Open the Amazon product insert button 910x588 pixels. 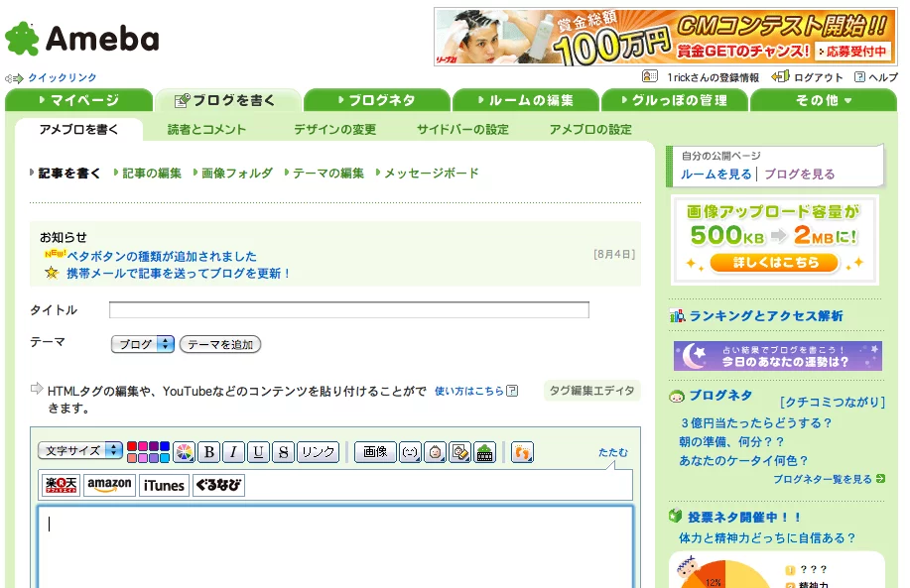109,485
